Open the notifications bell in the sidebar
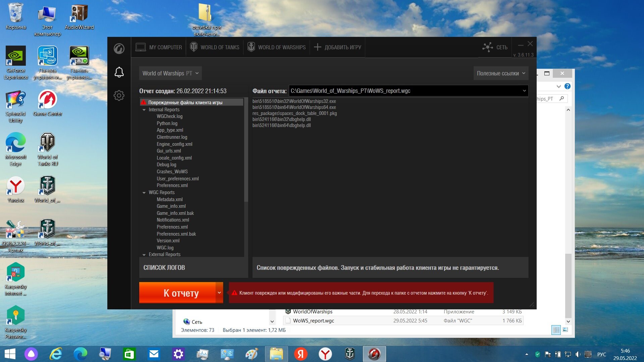Viewport: 644px width, 362px height. click(119, 72)
